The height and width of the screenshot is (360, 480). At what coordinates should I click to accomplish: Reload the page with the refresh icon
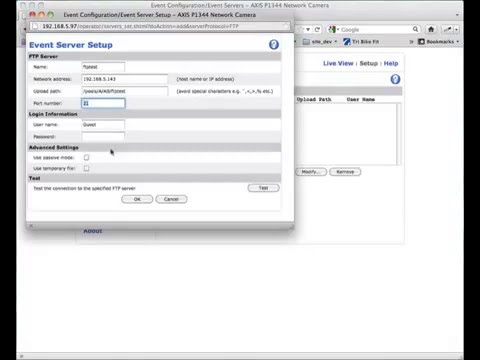[x=317, y=29]
